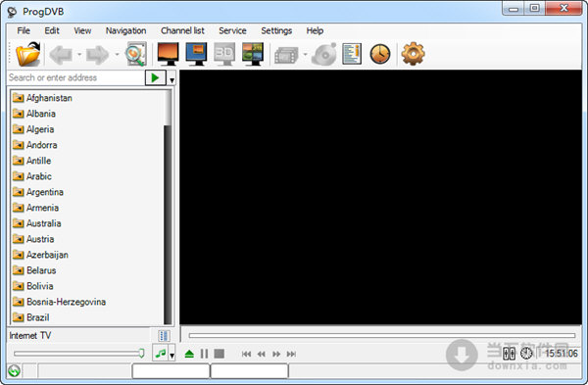588x385 pixels.
Task: Open the scheduler clock icon
Action: coord(380,54)
